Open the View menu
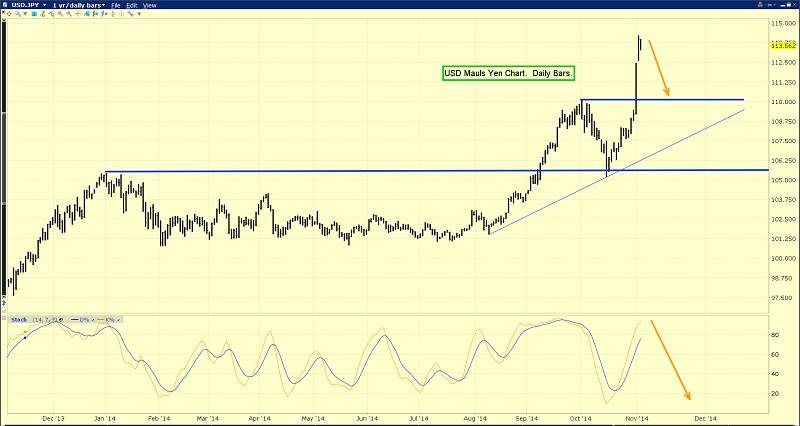800x426 pixels. [x=149, y=5]
